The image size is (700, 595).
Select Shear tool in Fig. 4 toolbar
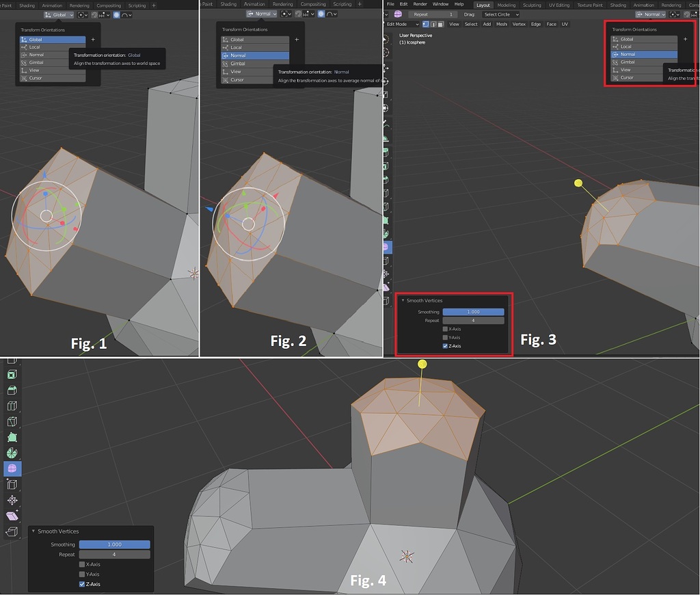(x=12, y=516)
